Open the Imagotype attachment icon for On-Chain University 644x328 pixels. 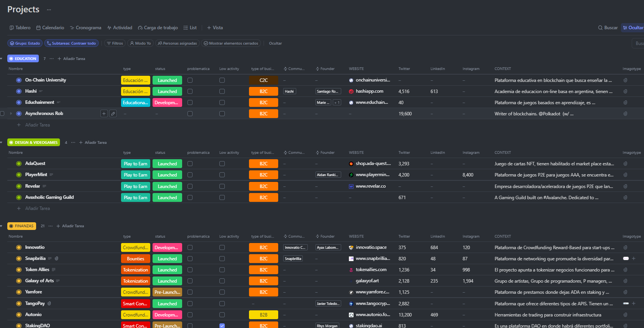pos(625,80)
